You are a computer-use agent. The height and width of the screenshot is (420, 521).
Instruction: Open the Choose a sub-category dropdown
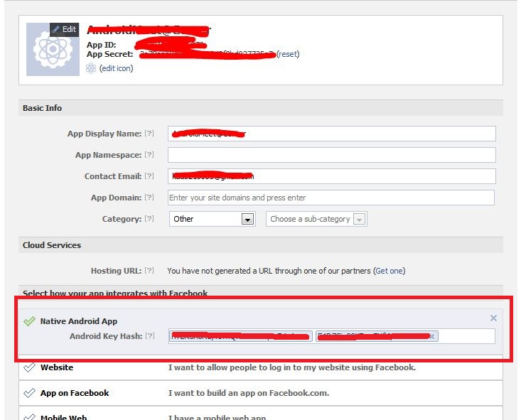coord(316,219)
